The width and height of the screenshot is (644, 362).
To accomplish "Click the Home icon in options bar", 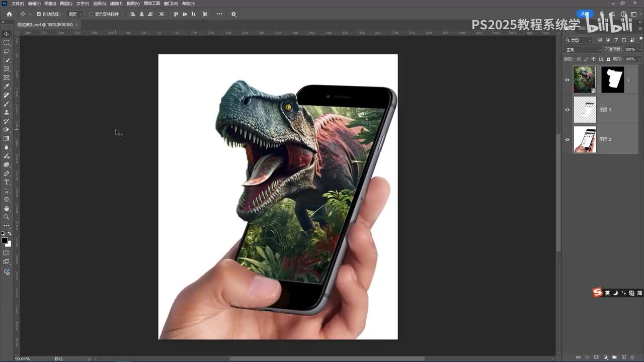I will pos(9,14).
